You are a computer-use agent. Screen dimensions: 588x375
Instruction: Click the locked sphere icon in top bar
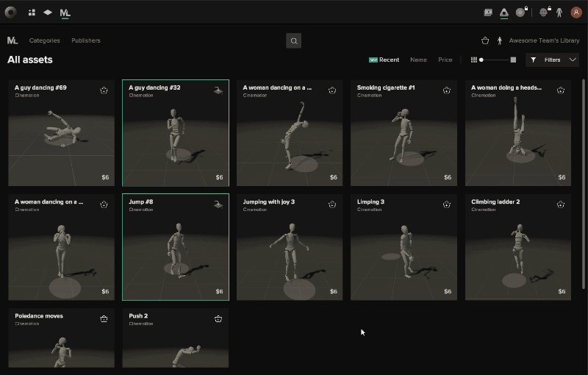coord(521,12)
